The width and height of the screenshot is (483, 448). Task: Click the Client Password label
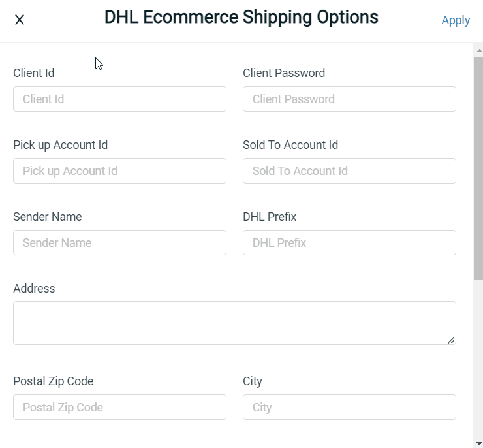(284, 73)
